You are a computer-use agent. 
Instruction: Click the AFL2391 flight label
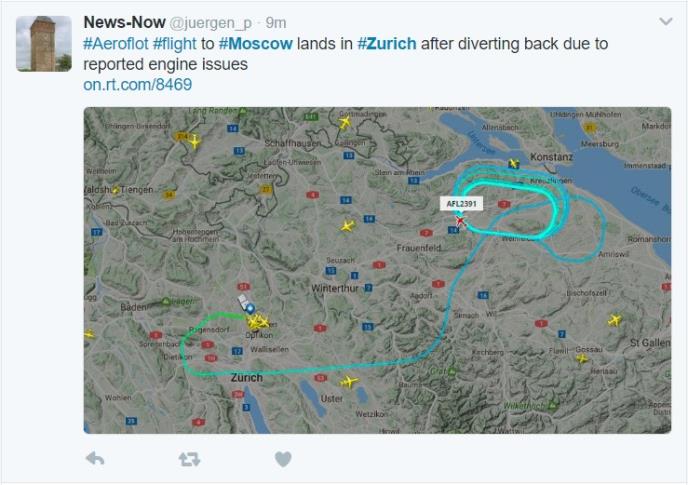point(461,204)
